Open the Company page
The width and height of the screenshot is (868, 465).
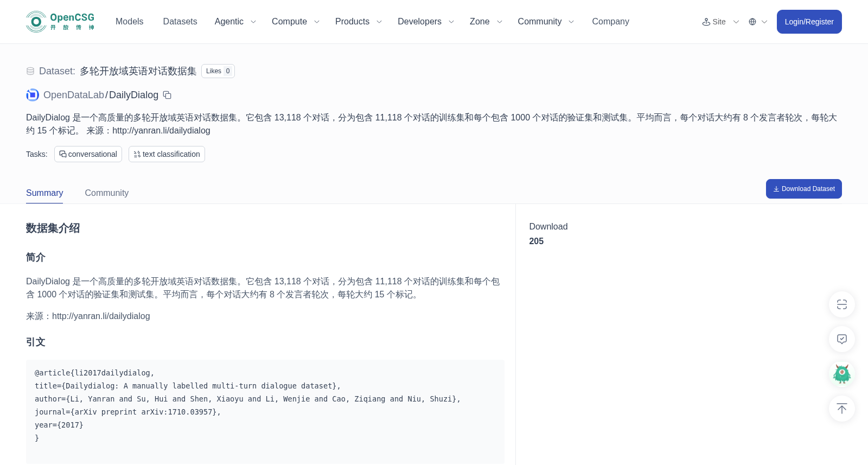(610, 22)
